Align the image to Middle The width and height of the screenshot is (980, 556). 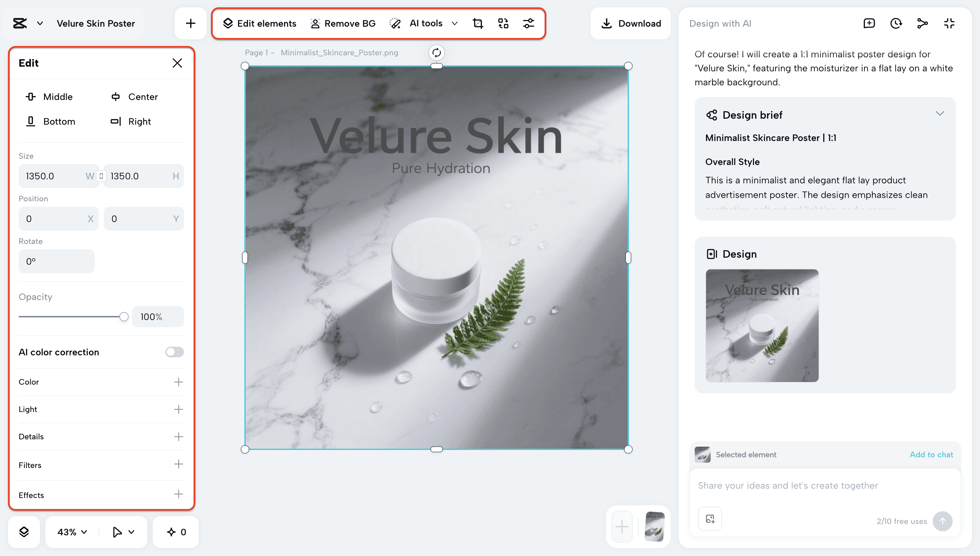tap(49, 97)
